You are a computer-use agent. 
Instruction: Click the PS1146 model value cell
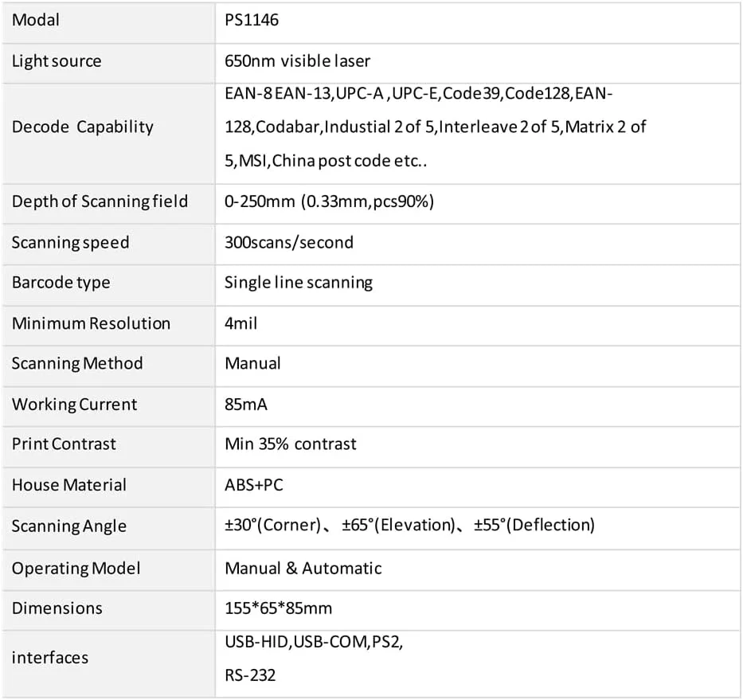[252, 20]
